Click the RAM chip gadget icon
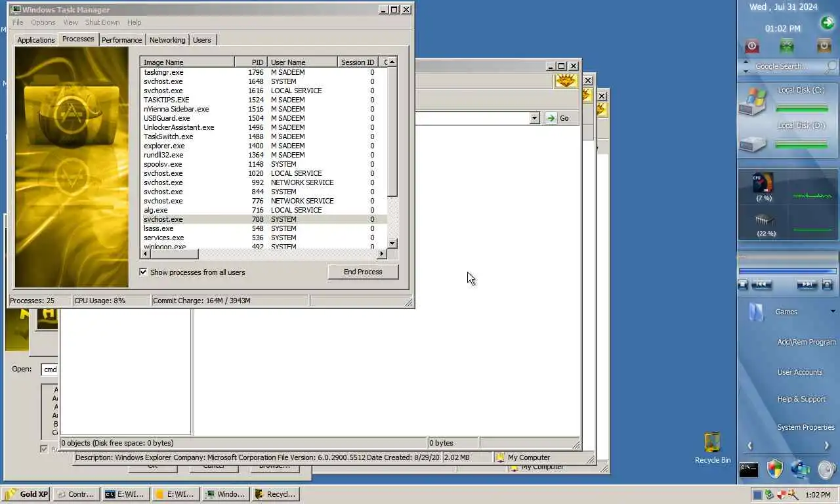Image resolution: width=840 pixels, height=504 pixels. click(x=765, y=220)
